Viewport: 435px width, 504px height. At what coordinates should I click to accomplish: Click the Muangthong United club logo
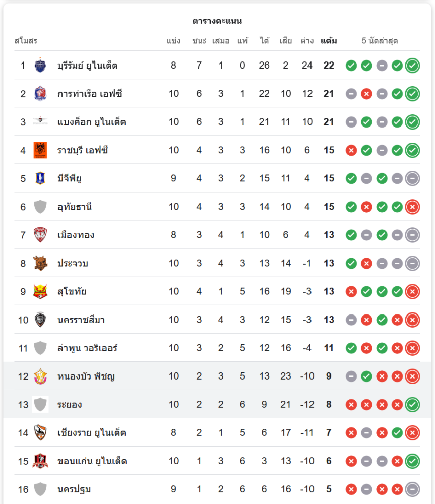(40, 235)
